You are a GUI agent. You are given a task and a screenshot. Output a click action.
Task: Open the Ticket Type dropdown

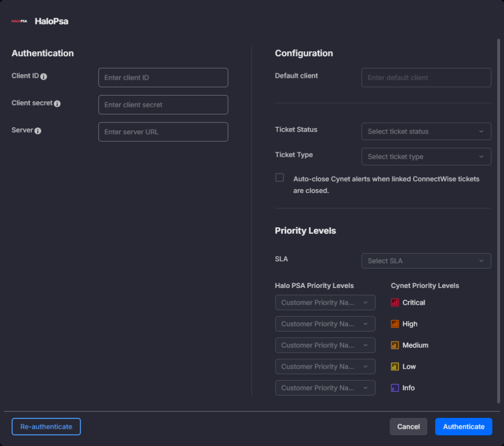click(x=426, y=157)
